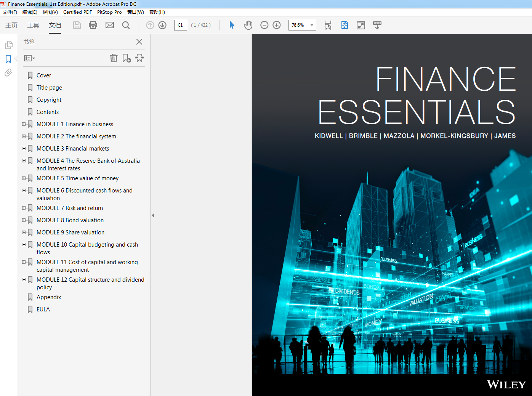
Task: Select MODULE 9 Share valuation text
Action: (x=71, y=232)
